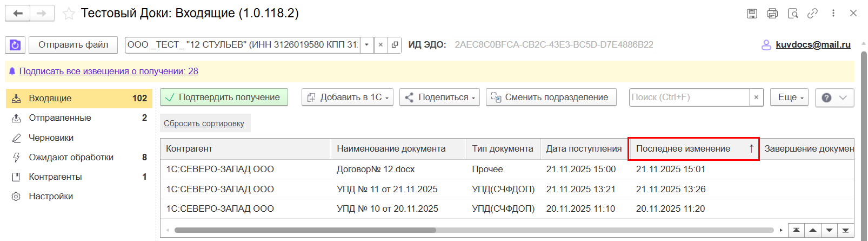The image size is (868, 241).
Task: Open the organization field's open-form icon
Action: click(x=395, y=45)
